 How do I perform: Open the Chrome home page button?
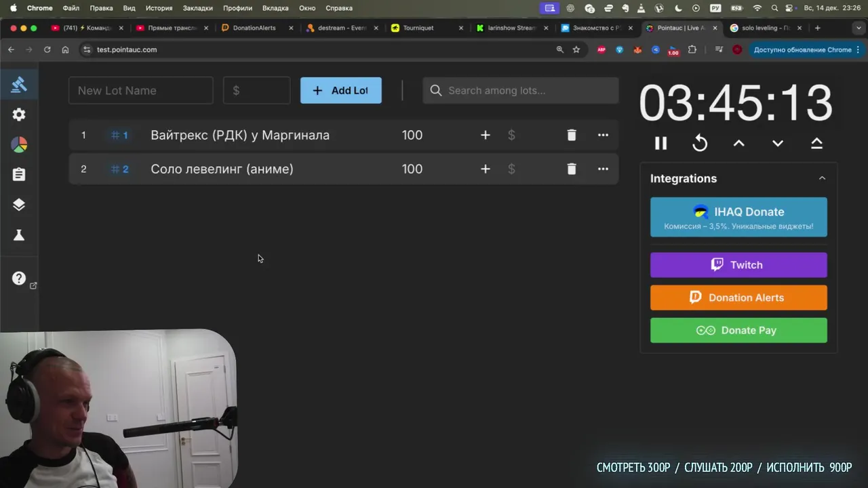pos(65,49)
